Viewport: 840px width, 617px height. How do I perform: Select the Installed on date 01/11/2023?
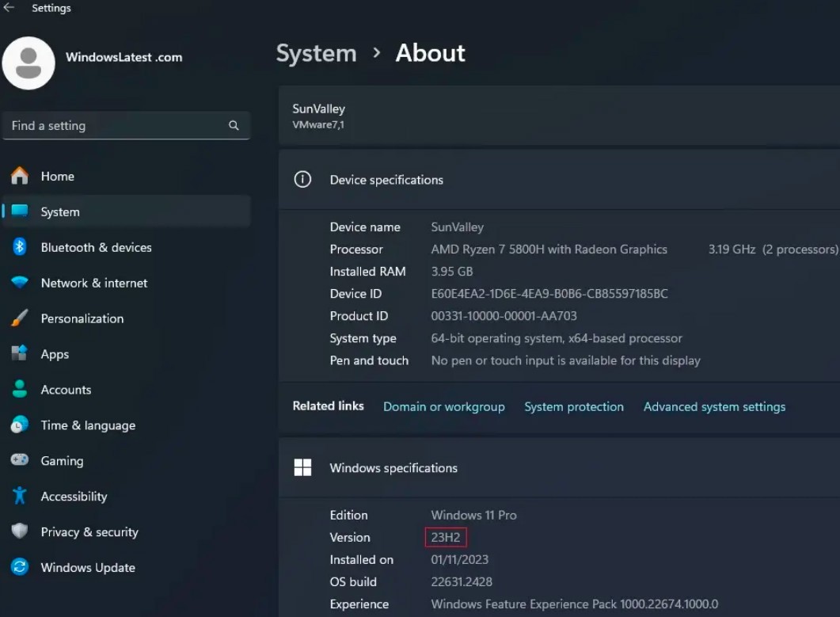[x=460, y=560]
